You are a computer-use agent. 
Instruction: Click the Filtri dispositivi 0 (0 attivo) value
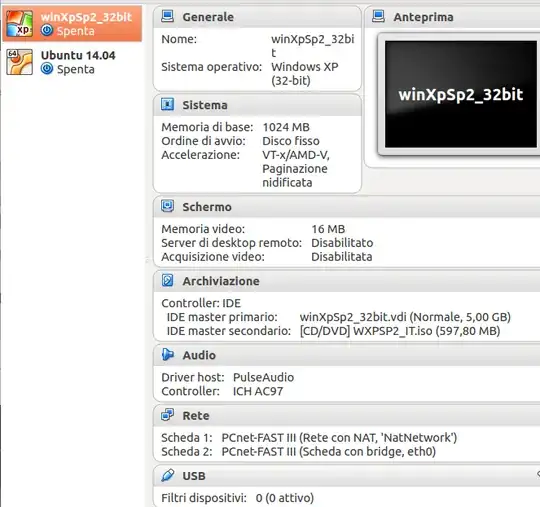285,498
